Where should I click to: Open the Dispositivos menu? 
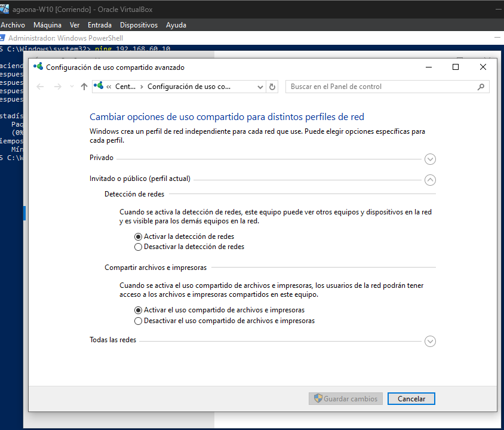(139, 25)
